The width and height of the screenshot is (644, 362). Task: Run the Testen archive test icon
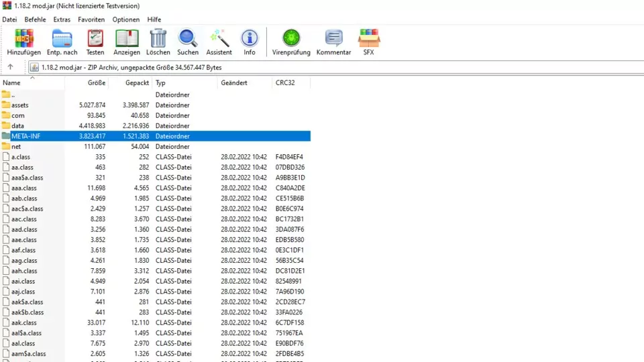[x=95, y=42]
